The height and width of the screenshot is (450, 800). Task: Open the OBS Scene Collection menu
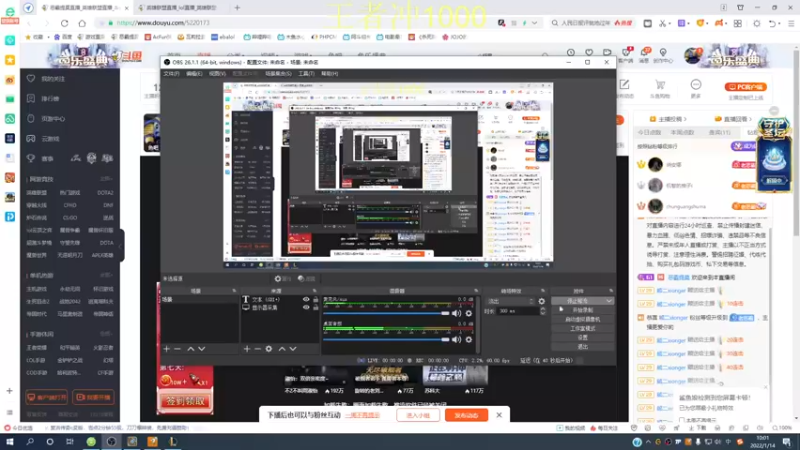[x=278, y=73]
